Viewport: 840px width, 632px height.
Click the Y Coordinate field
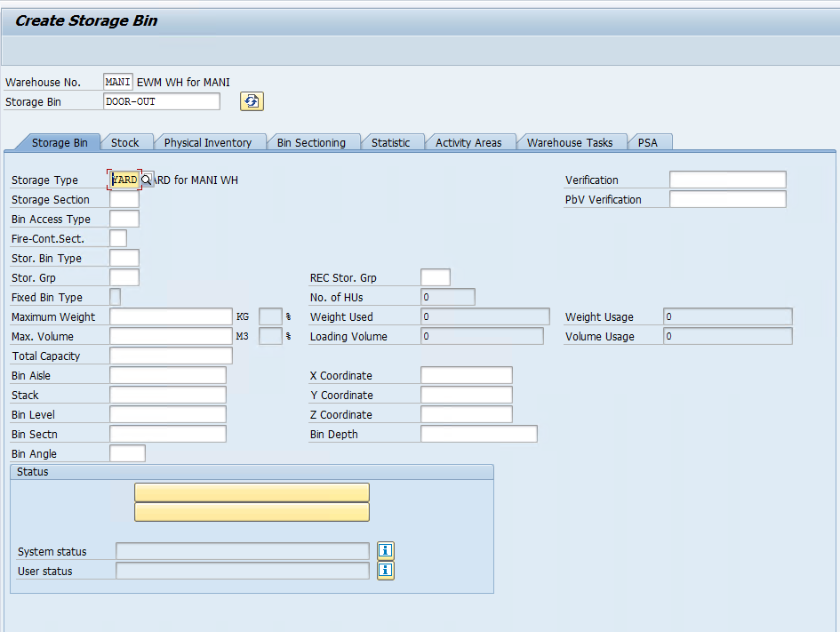[467, 395]
